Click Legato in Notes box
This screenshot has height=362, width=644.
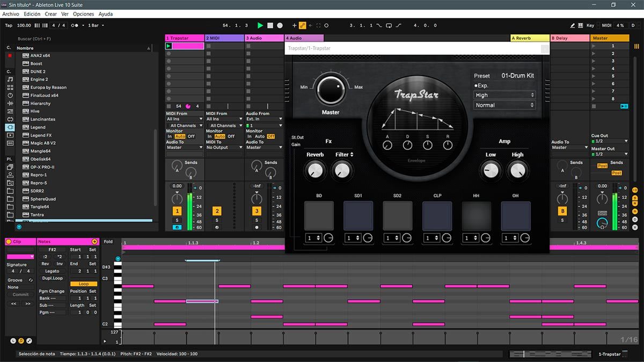click(x=52, y=271)
